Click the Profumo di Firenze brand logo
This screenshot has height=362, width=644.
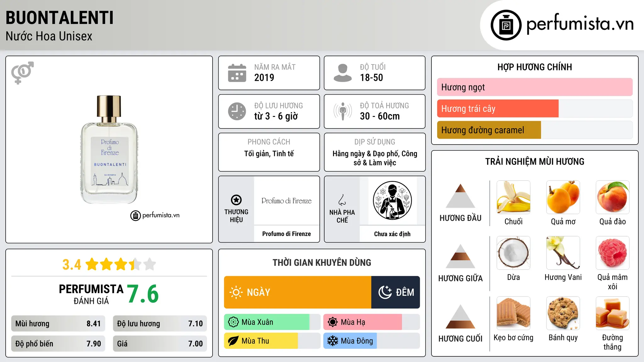[x=286, y=201]
